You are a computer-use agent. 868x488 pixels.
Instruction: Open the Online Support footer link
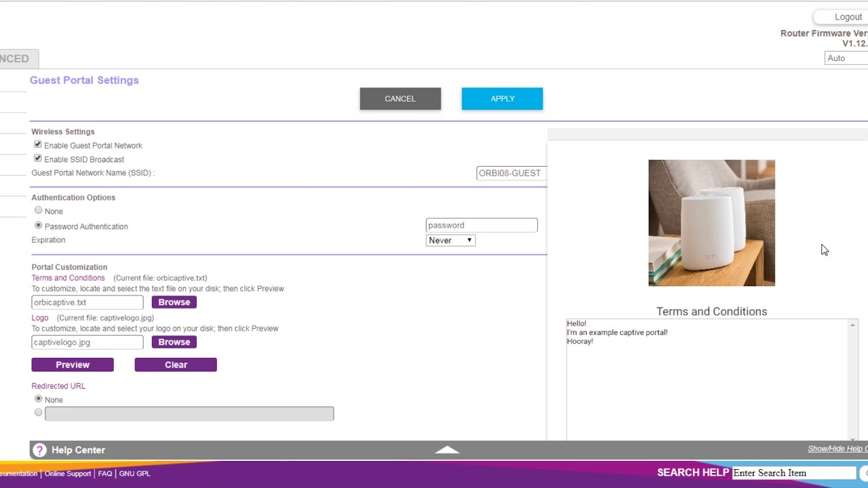coord(68,474)
